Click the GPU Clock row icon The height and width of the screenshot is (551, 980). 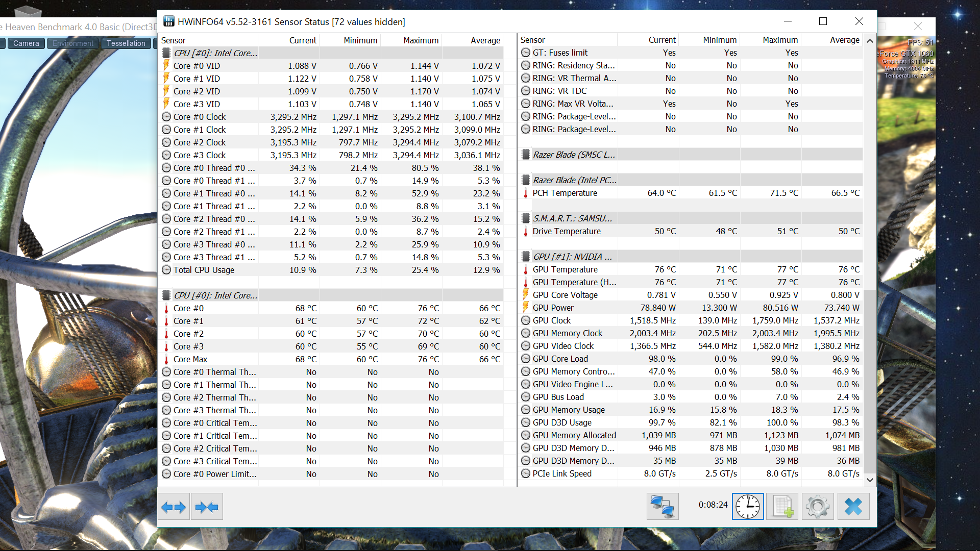pos(526,320)
